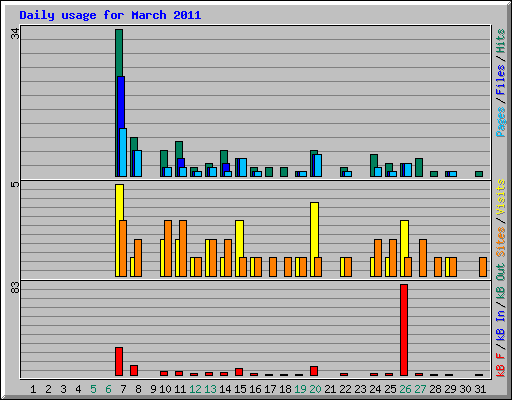Click day label '23' on the x-axis
This screenshot has height=400, width=512.
tap(360, 389)
